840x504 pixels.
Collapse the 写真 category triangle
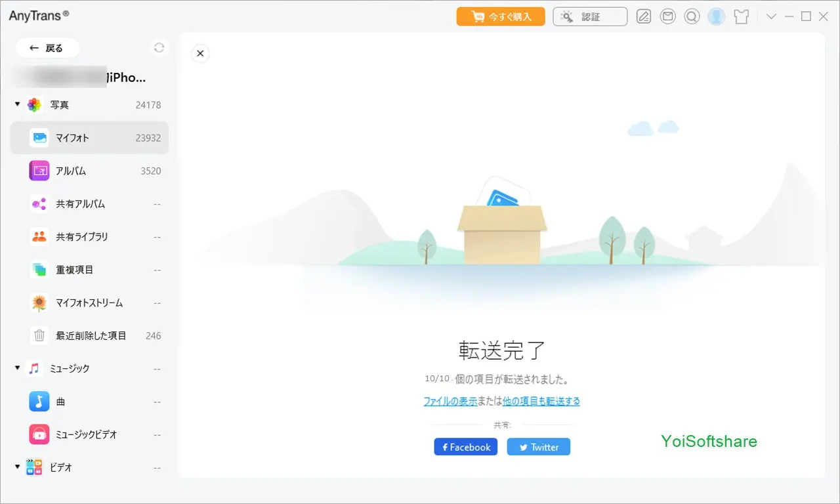tap(17, 104)
